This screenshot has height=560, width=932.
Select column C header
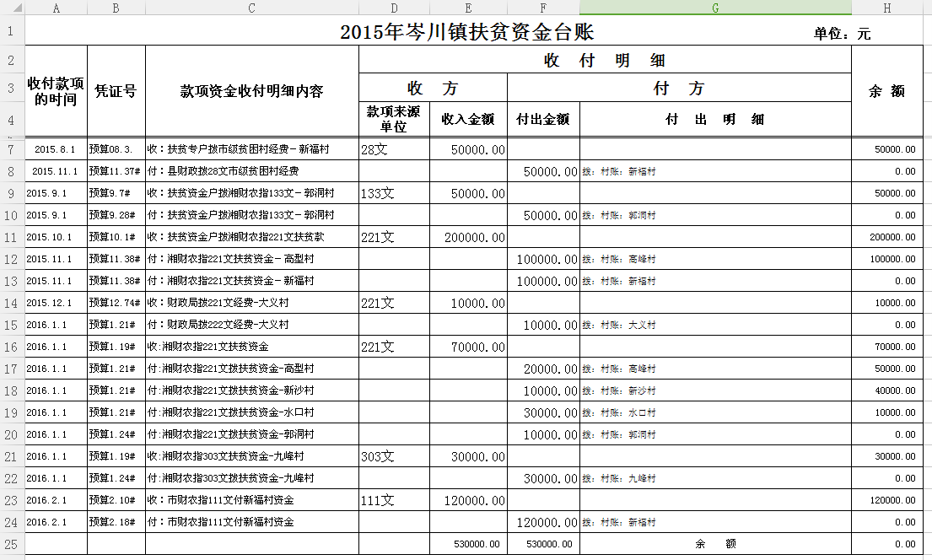coord(251,8)
